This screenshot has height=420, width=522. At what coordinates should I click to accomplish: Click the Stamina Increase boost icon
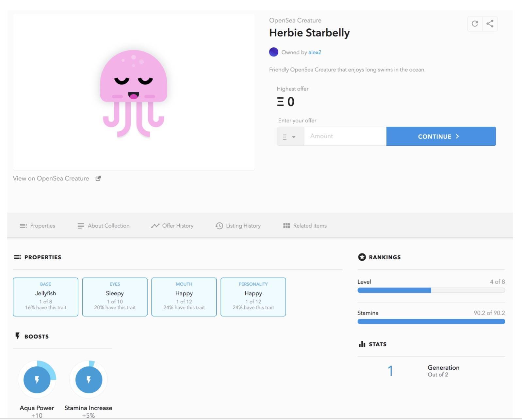point(89,380)
